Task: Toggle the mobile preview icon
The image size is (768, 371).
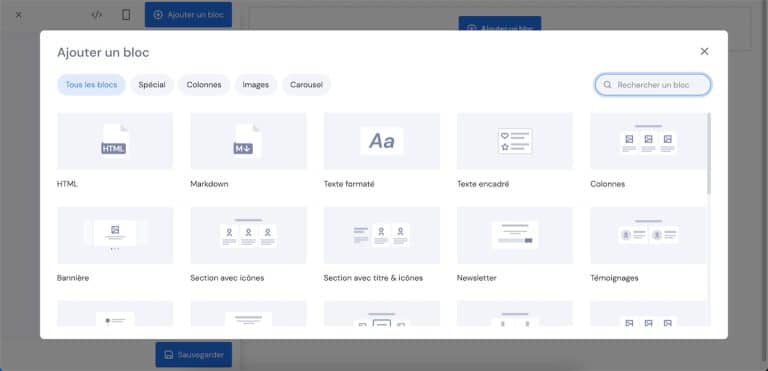Action: [x=126, y=15]
